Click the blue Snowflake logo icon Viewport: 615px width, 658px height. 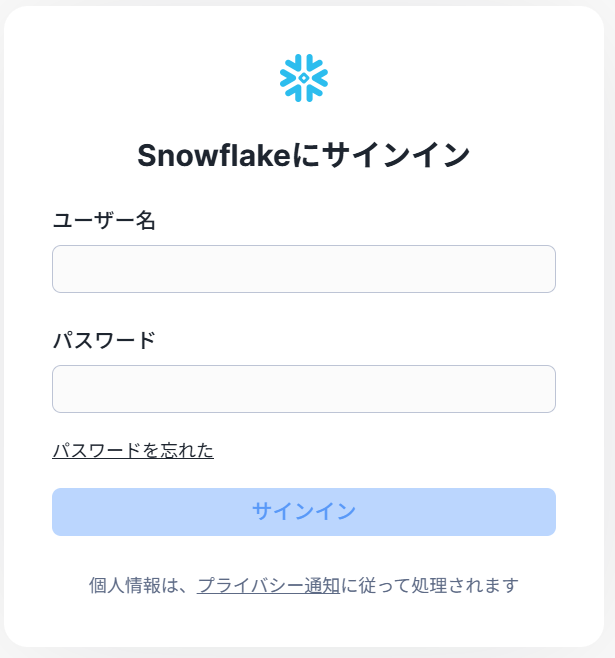point(304,78)
